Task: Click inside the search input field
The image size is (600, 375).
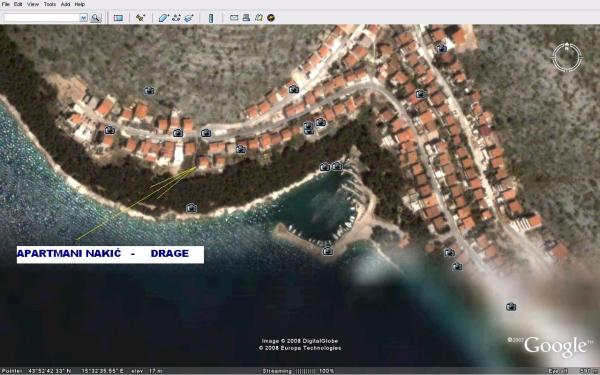Action: [x=42, y=18]
